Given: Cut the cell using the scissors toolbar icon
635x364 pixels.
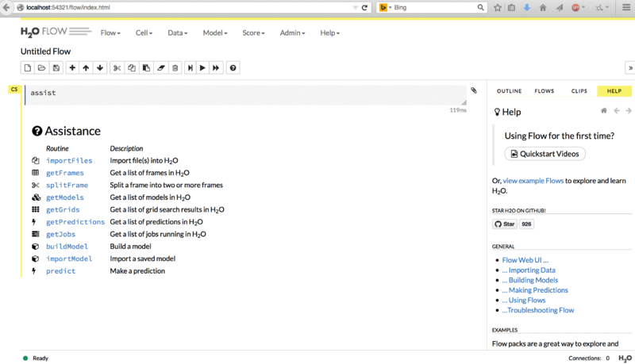Looking at the screenshot, I should point(117,68).
